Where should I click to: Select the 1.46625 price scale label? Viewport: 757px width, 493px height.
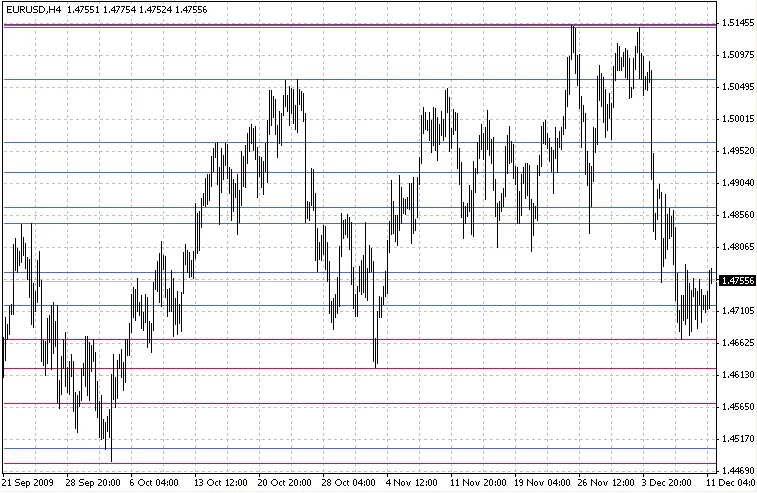pyautogui.click(x=737, y=343)
